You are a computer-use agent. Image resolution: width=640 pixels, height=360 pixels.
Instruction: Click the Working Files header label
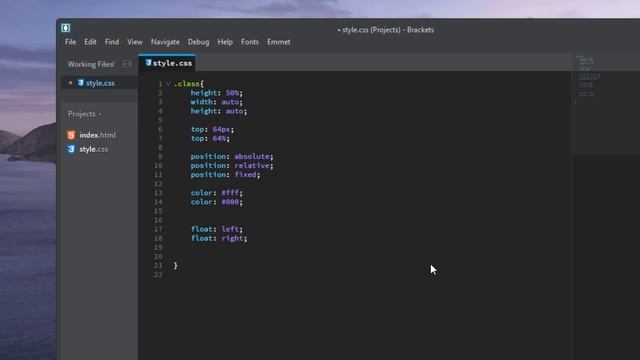click(x=91, y=64)
